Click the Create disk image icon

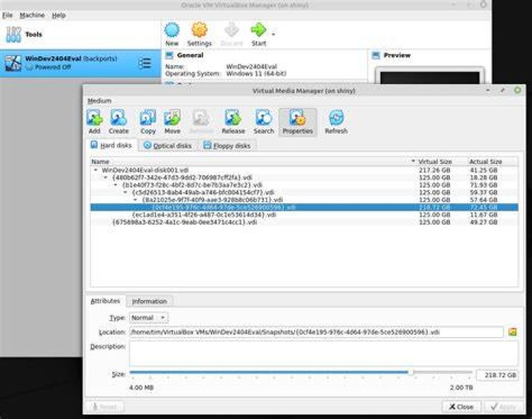(x=118, y=117)
